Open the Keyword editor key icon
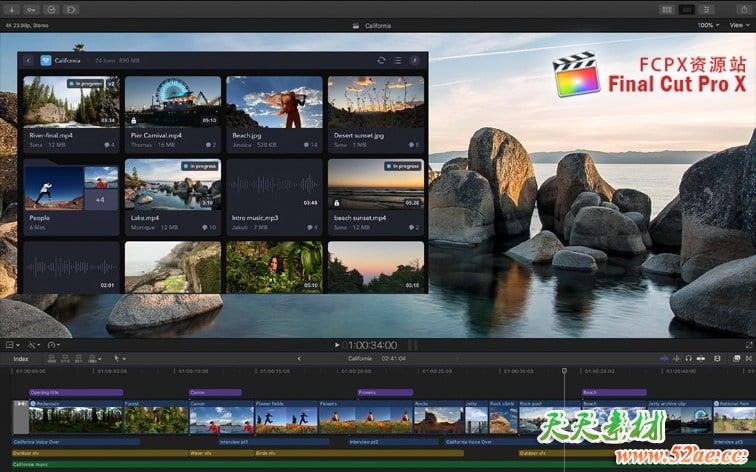This screenshot has width=756, height=472. pyautogui.click(x=32, y=10)
